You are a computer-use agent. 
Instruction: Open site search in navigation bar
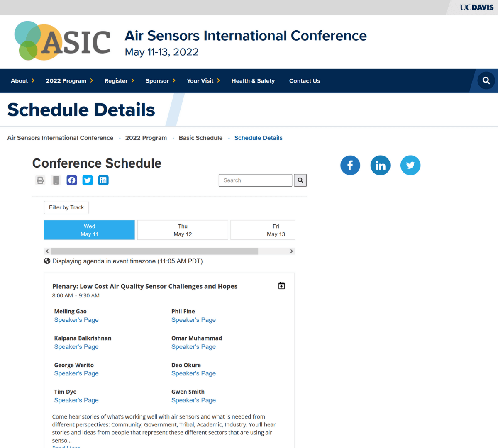click(486, 80)
